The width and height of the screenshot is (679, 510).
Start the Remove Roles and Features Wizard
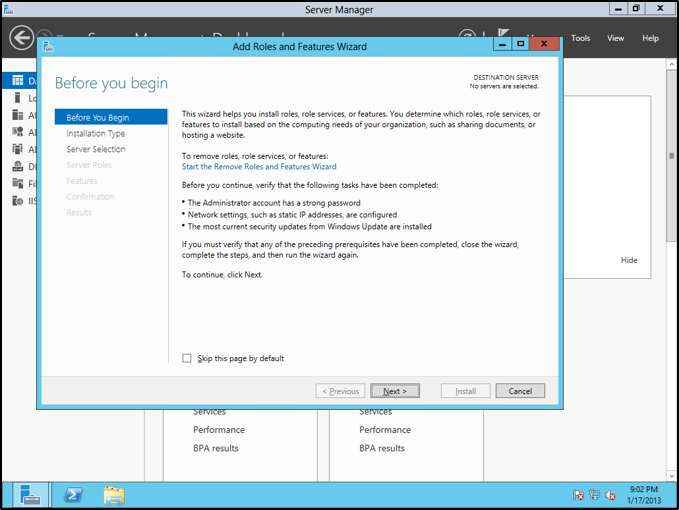[x=259, y=167]
